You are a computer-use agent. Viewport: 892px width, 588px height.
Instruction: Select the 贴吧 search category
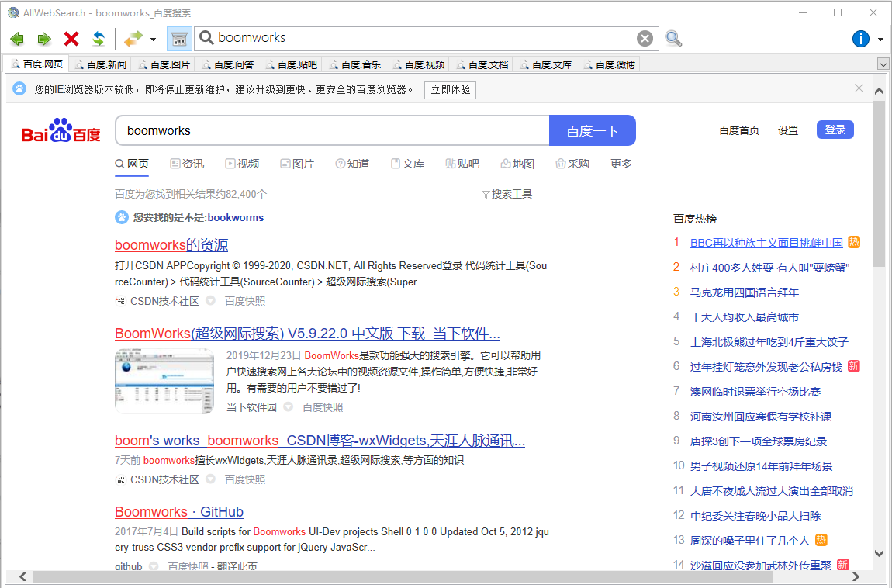point(462,164)
